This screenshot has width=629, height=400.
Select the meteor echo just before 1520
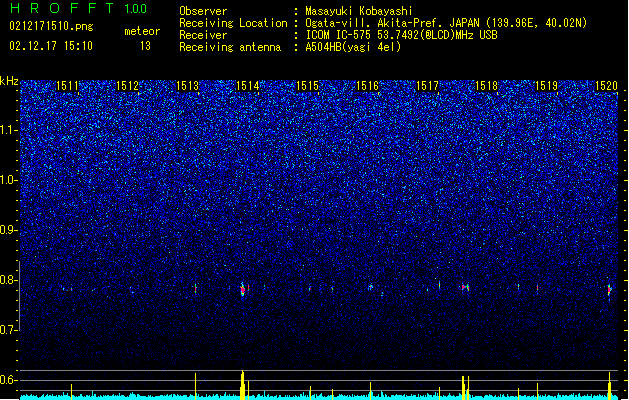609,289
